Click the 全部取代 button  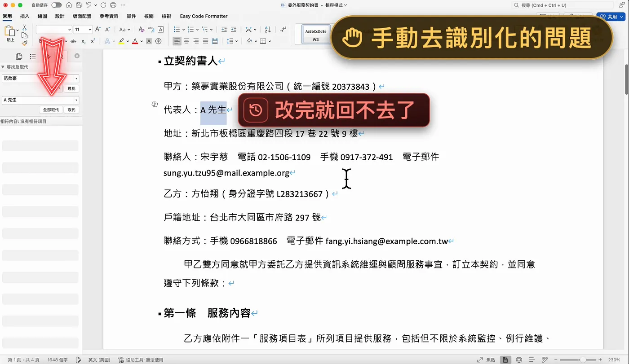[x=51, y=110]
